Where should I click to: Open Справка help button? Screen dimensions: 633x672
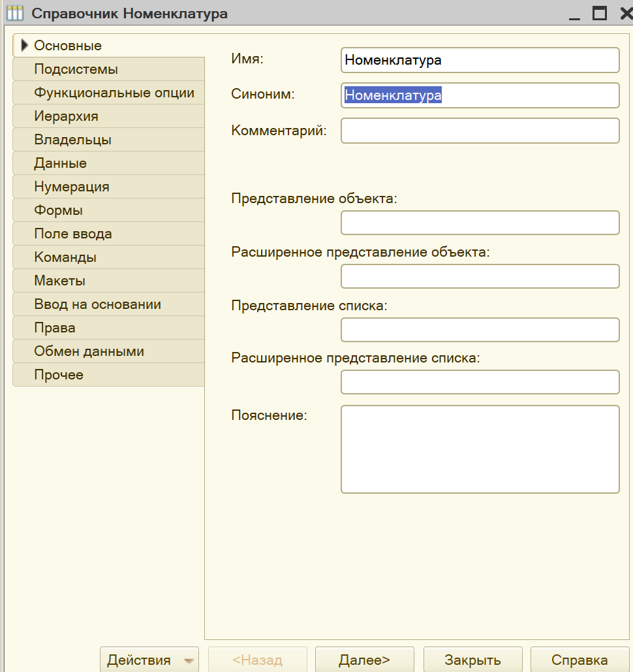579,660
